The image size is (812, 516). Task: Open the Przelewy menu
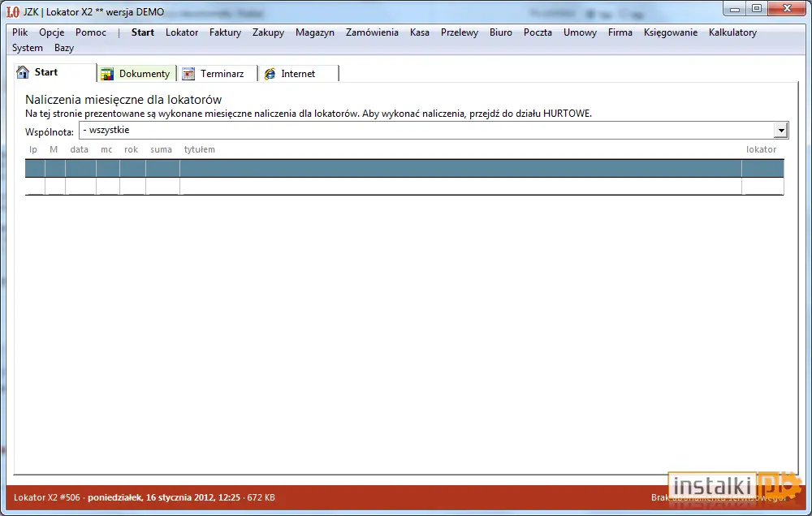(460, 32)
